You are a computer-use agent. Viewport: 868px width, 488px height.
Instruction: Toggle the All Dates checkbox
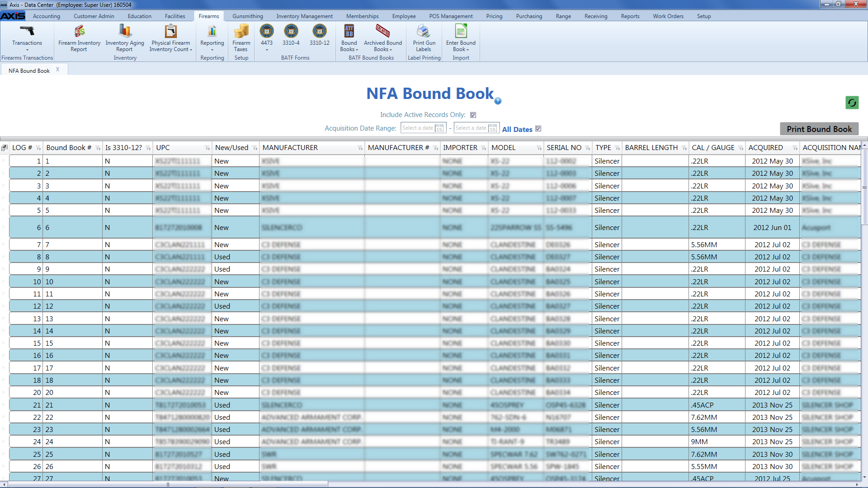(x=538, y=129)
